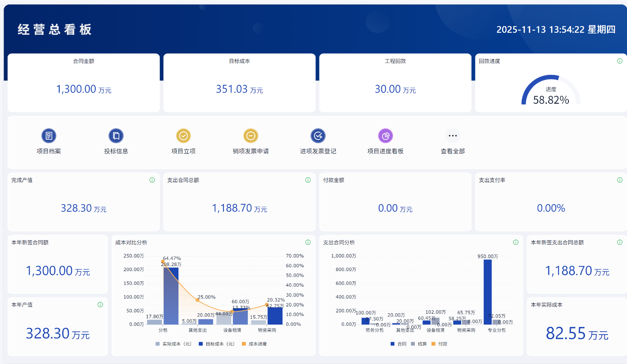Click info icon on 支出合同分析 chart
This screenshot has height=364, width=627.
coord(516,242)
